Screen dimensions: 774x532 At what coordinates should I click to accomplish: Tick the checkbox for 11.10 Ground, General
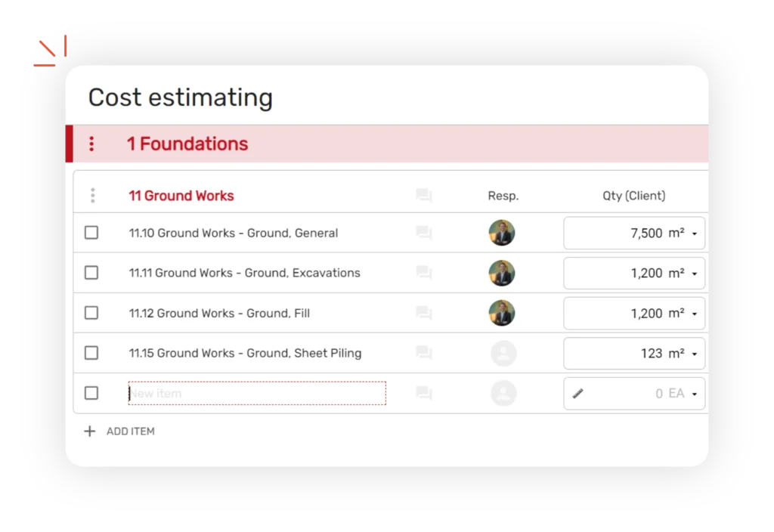coord(91,233)
